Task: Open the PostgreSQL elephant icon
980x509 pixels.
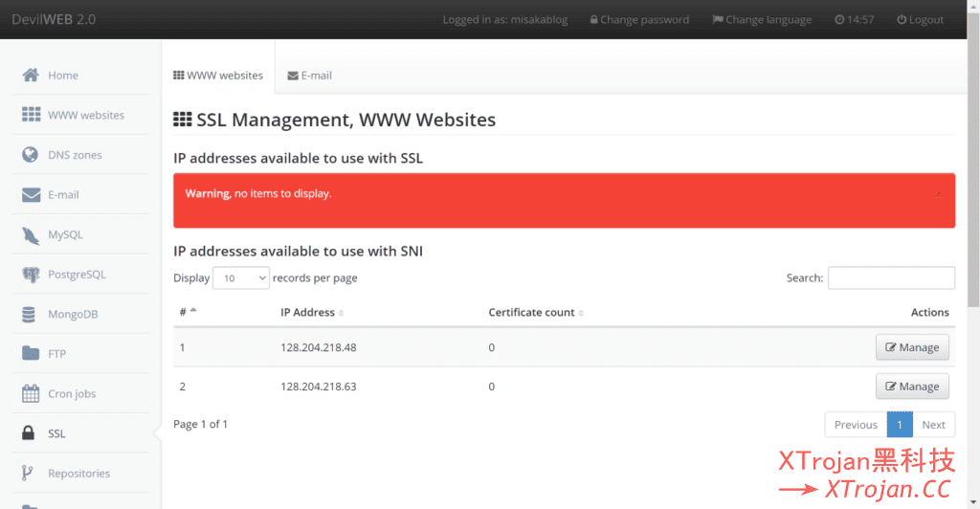Action: click(31, 275)
